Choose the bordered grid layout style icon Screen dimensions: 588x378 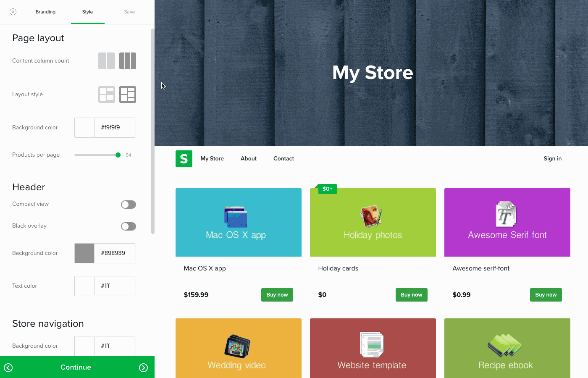pos(128,94)
